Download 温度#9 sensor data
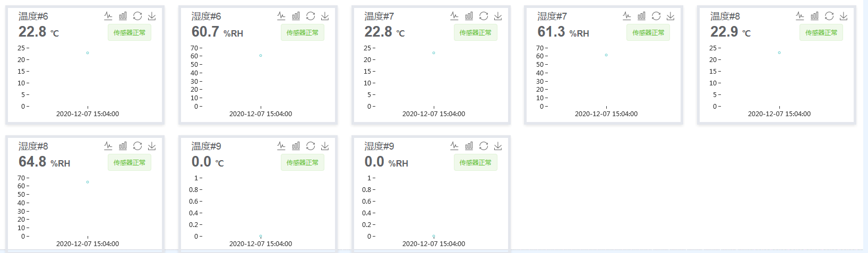Screen dimensions: 868x253 pyautogui.click(x=325, y=146)
